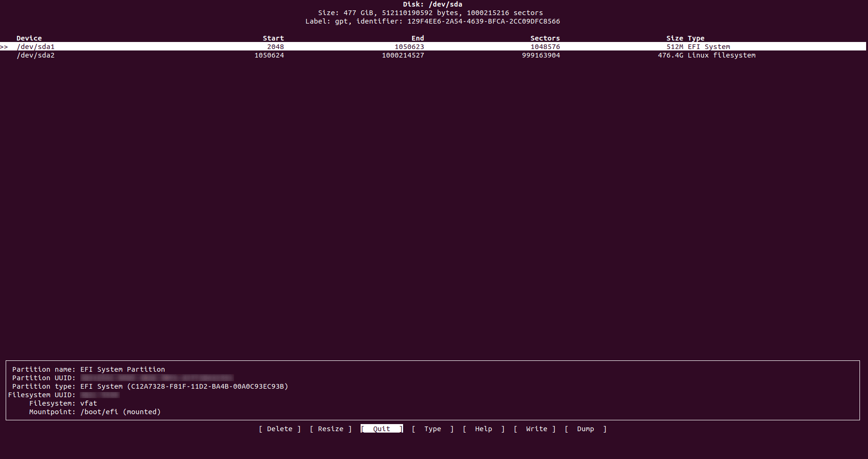Select the Resize action in cfdisk
Image resolution: width=868 pixels, height=459 pixels.
point(330,429)
